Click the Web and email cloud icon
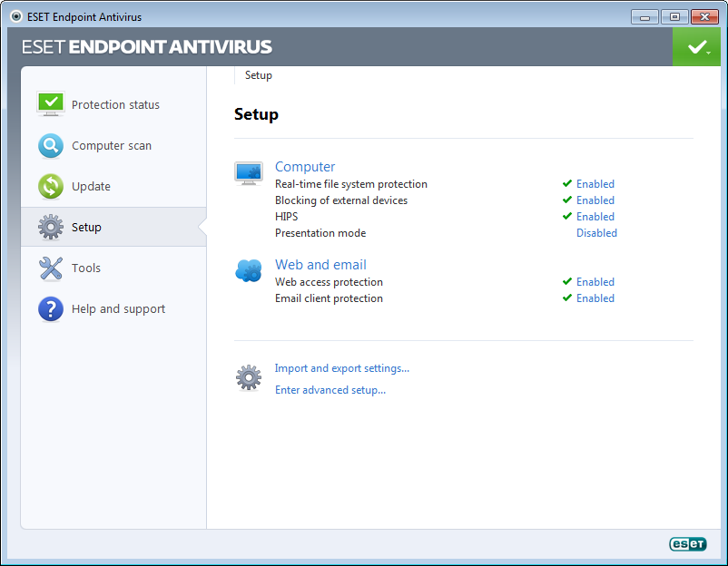Viewport: 728px width, 566px height. pyautogui.click(x=249, y=270)
